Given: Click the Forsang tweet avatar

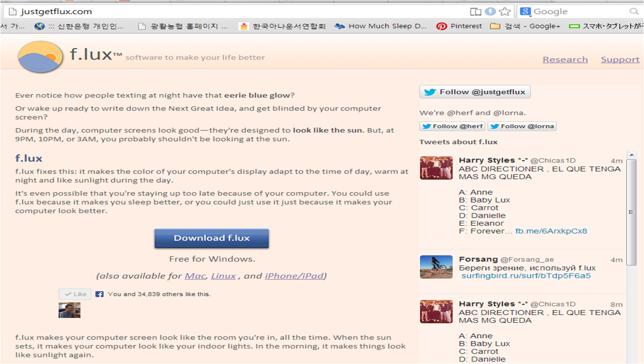Looking at the screenshot, I should (436, 267).
